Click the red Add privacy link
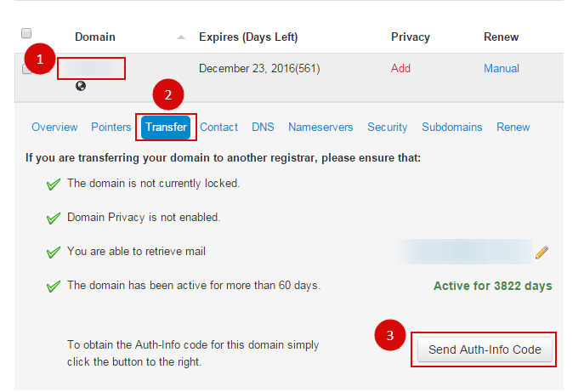584x392 pixels. click(400, 69)
